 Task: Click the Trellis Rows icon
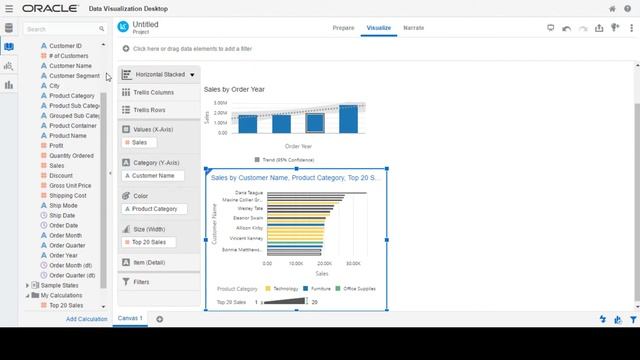[126, 110]
